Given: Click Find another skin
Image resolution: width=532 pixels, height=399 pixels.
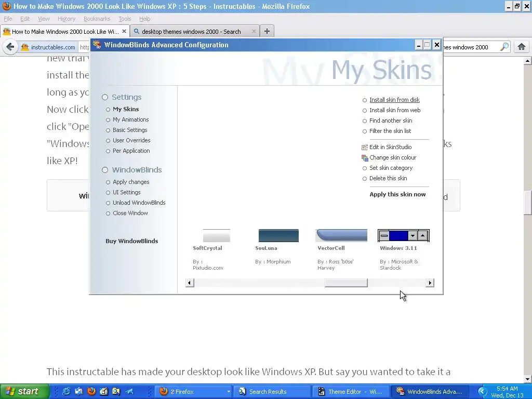Looking at the screenshot, I should pos(391,121).
